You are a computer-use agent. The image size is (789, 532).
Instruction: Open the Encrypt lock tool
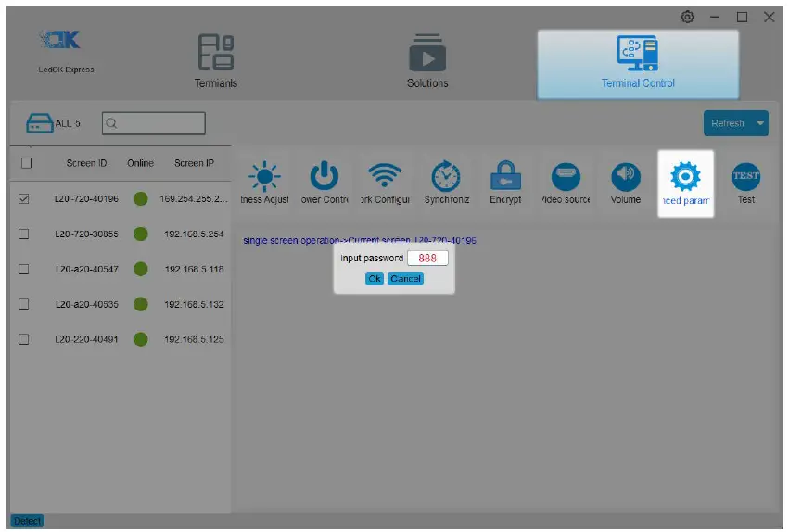click(x=505, y=183)
